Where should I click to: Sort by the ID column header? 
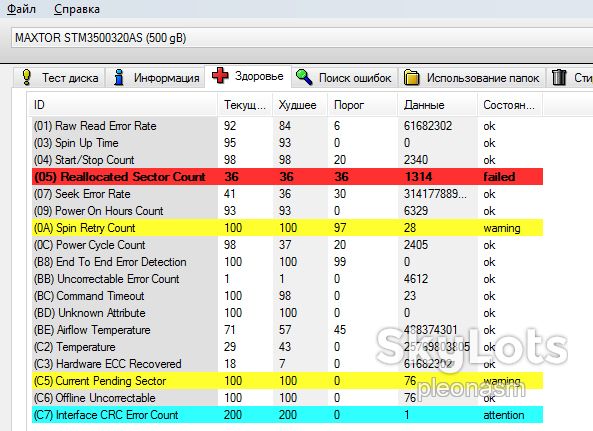pyautogui.click(x=123, y=105)
